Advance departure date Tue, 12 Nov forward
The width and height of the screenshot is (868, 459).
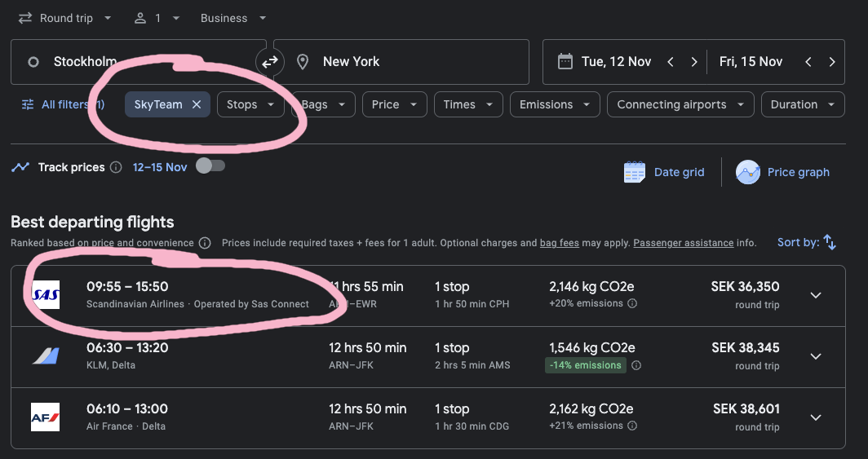[x=693, y=62]
